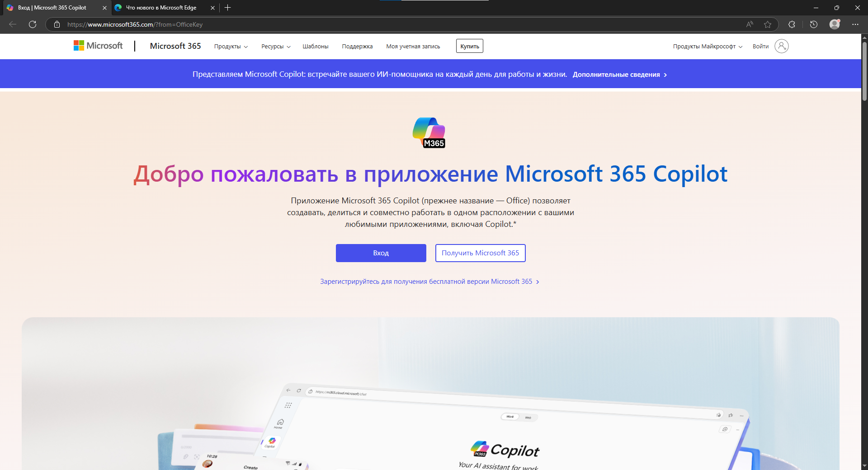View site information lock icon
Image resolution: width=868 pixels, height=470 pixels.
(57, 24)
